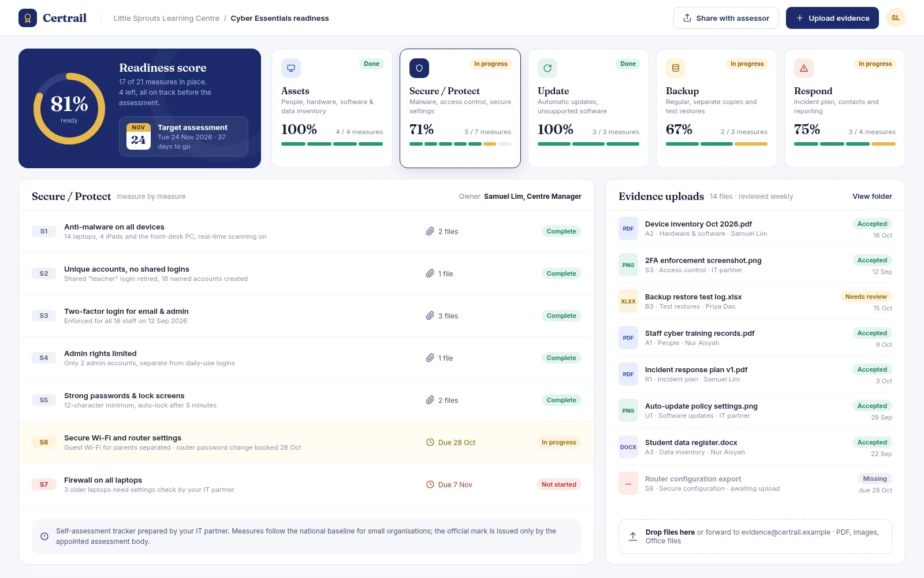Click the Certrail logo icon

click(28, 18)
